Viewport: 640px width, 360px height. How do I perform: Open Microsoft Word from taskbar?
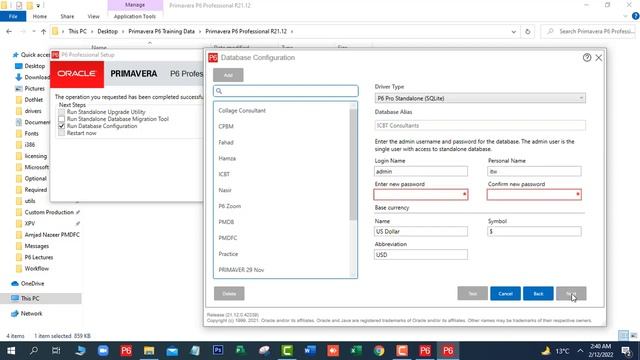tap(310, 351)
